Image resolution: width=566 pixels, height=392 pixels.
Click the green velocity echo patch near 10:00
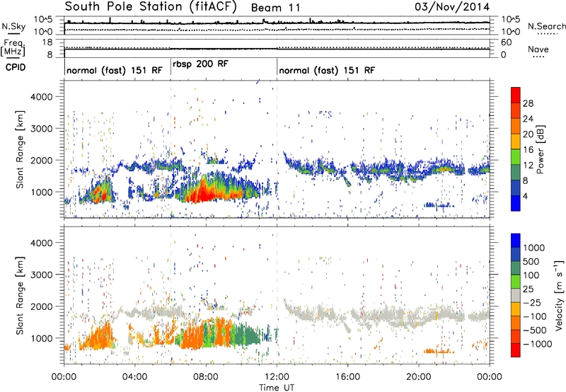(x=246, y=335)
